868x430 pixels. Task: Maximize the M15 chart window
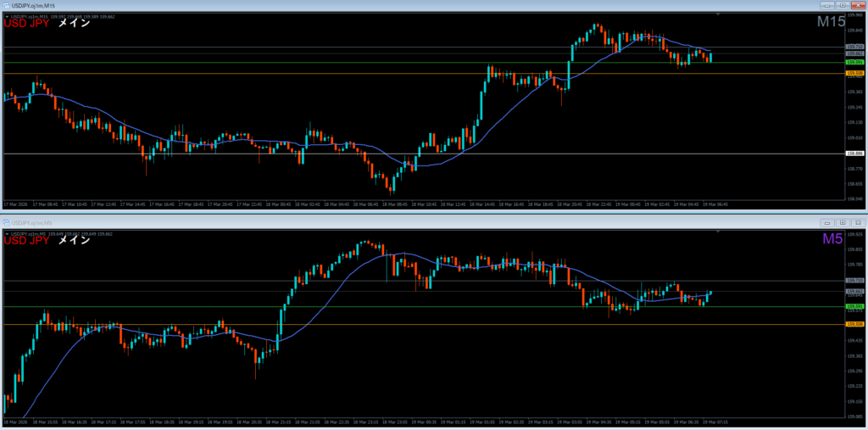pos(841,5)
